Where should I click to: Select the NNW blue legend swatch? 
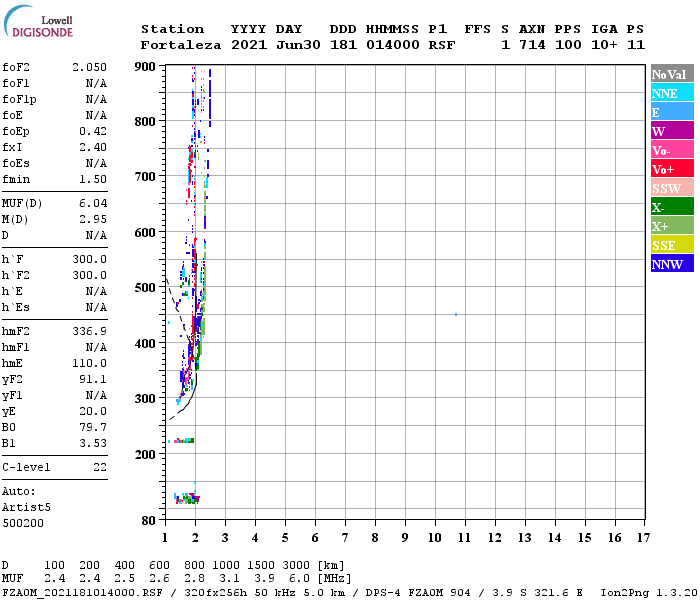[672, 263]
